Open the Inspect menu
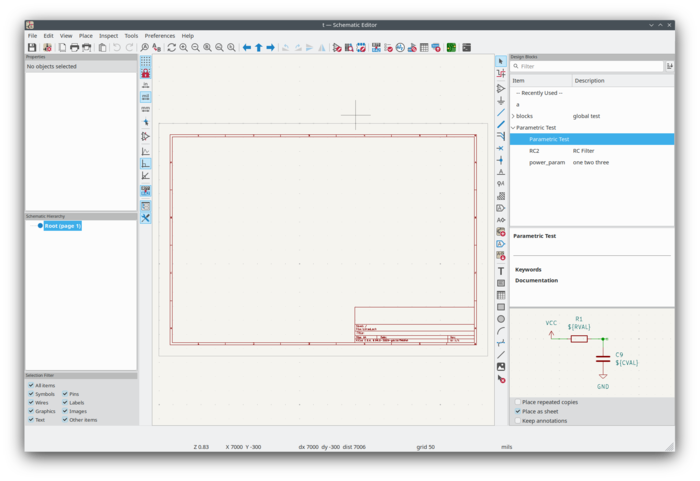 (x=108, y=35)
